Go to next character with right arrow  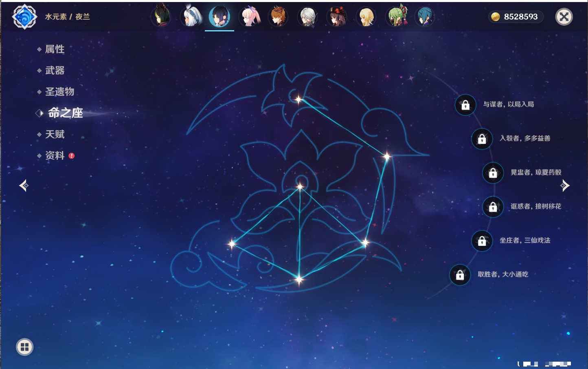click(565, 186)
